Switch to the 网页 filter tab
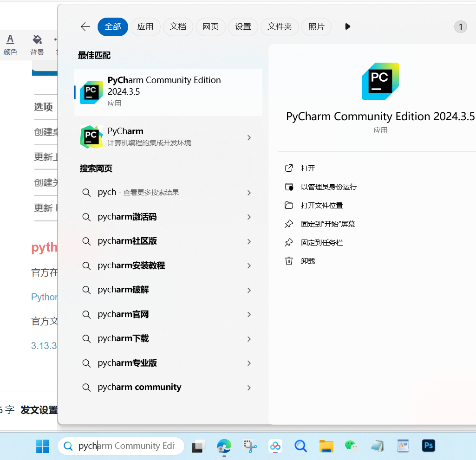Viewport: 476px width, 460px height. pos(210,27)
